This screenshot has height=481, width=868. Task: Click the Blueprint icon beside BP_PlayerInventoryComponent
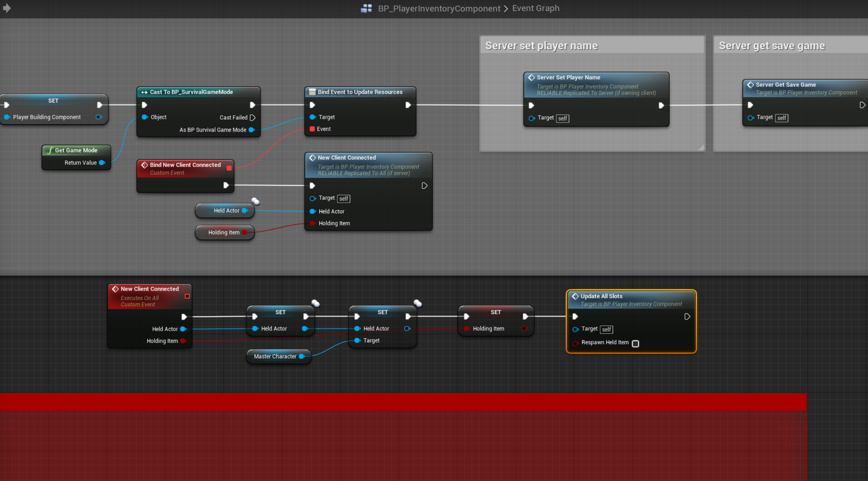366,8
